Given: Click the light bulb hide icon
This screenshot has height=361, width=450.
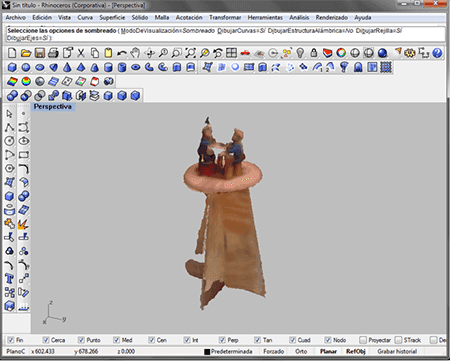Looking at the screenshot, I should 300,53.
